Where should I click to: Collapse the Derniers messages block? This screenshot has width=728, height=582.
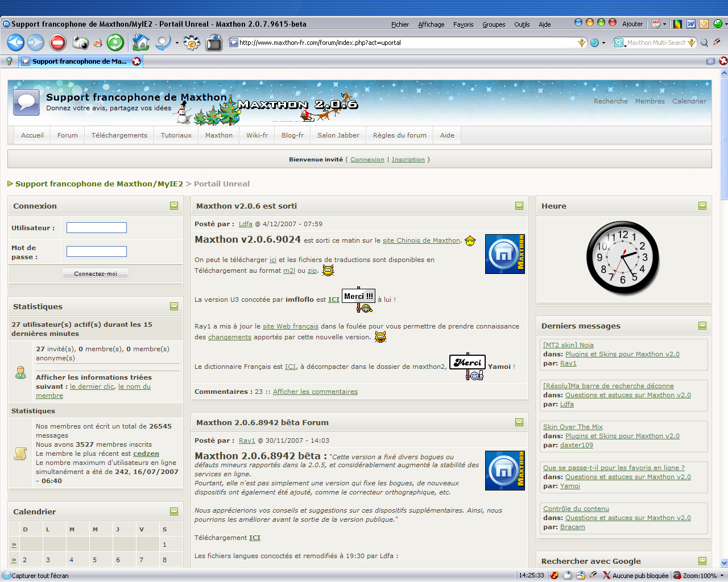pyautogui.click(x=702, y=326)
